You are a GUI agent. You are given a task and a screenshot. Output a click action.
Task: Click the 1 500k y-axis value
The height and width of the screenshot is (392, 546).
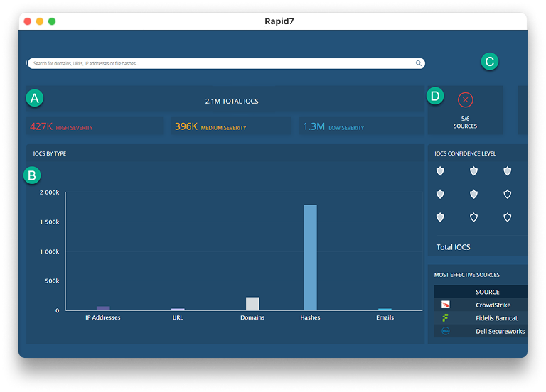point(50,222)
